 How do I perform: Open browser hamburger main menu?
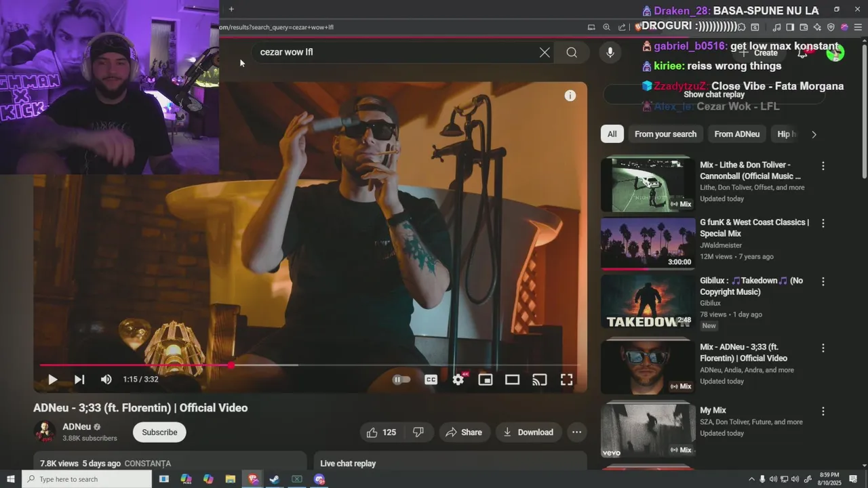point(858,27)
